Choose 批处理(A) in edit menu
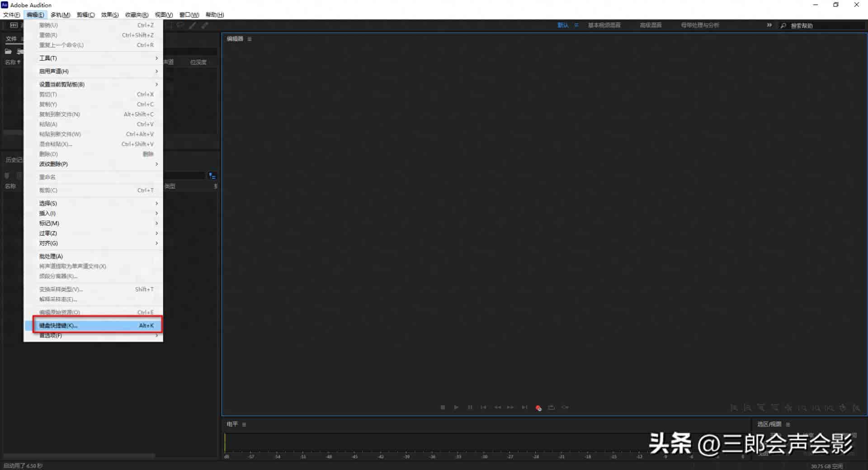 tap(94, 256)
